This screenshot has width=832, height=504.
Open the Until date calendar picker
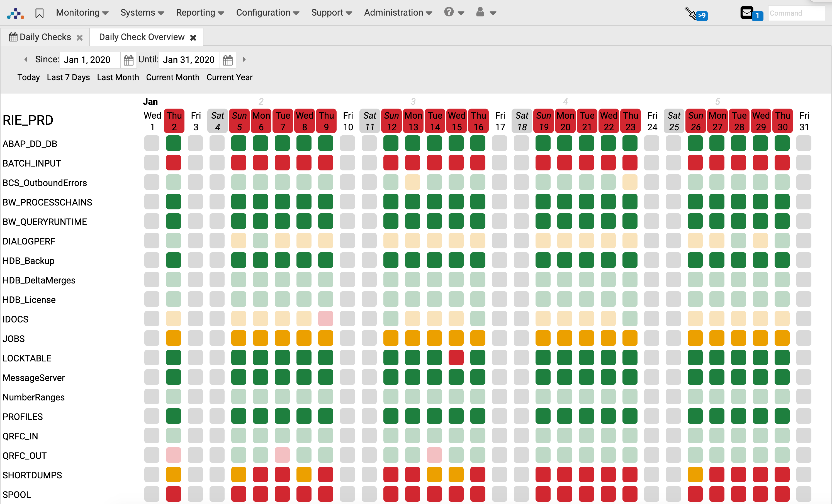(228, 60)
